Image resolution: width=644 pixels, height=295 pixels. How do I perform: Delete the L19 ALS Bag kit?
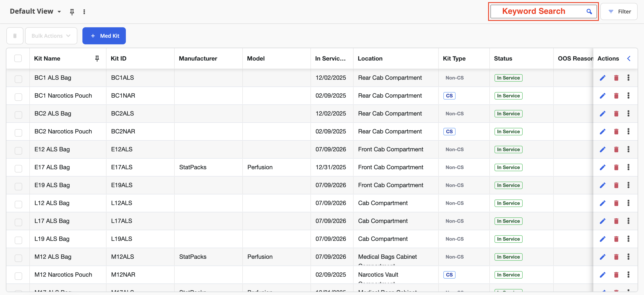[x=616, y=239]
